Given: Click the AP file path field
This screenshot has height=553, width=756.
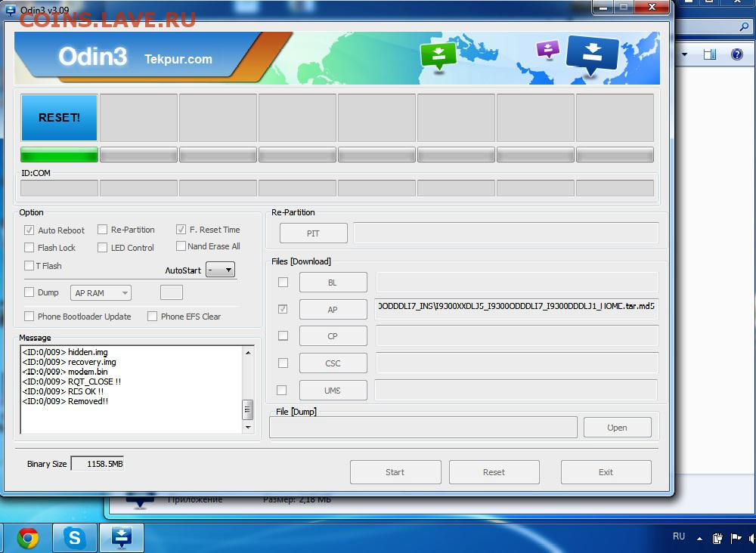Looking at the screenshot, I should (516, 309).
